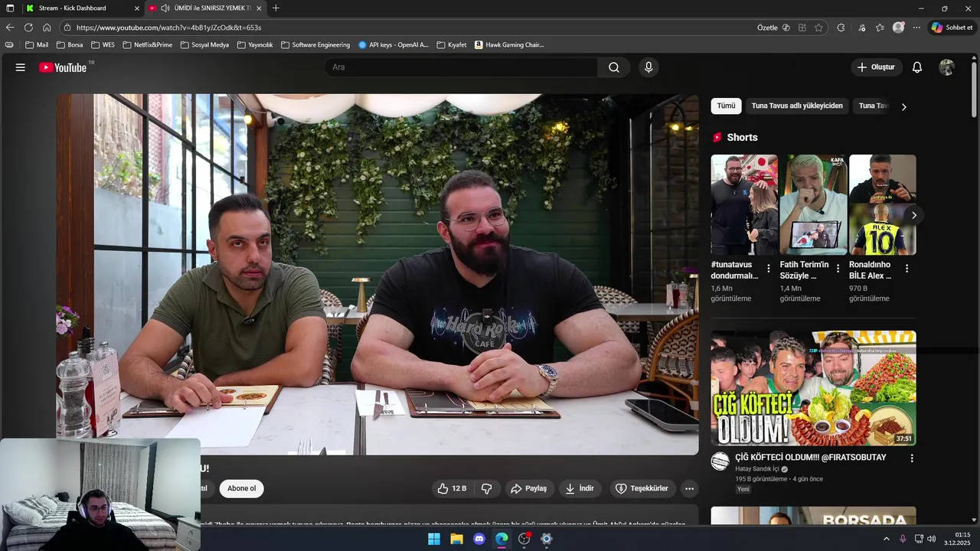Open ÇİĞ KÖFTECİ OLDUM video title
The height and width of the screenshot is (551, 980).
click(810, 458)
